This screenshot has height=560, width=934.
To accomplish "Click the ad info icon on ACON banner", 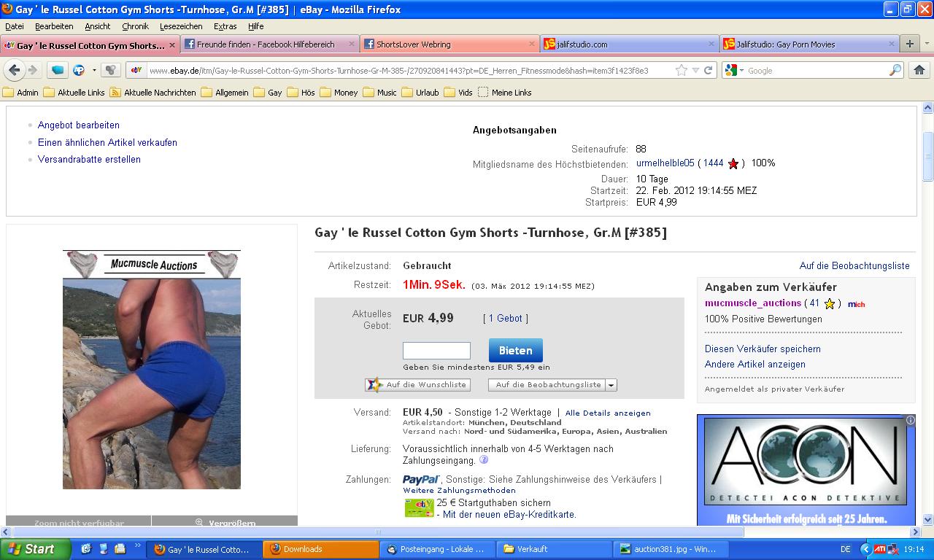I will 910,420.
